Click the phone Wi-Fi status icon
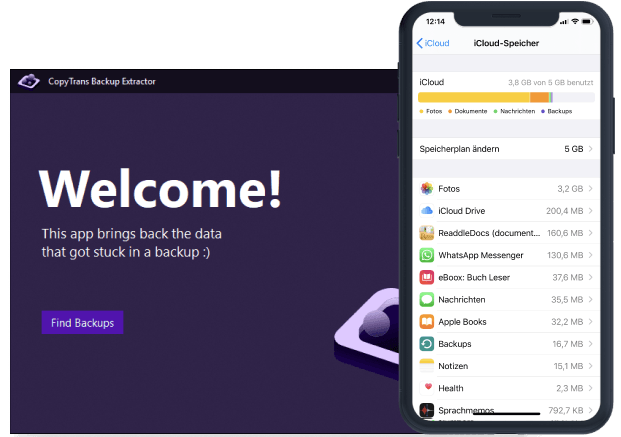The height and width of the screenshot is (437, 621). tap(575, 21)
